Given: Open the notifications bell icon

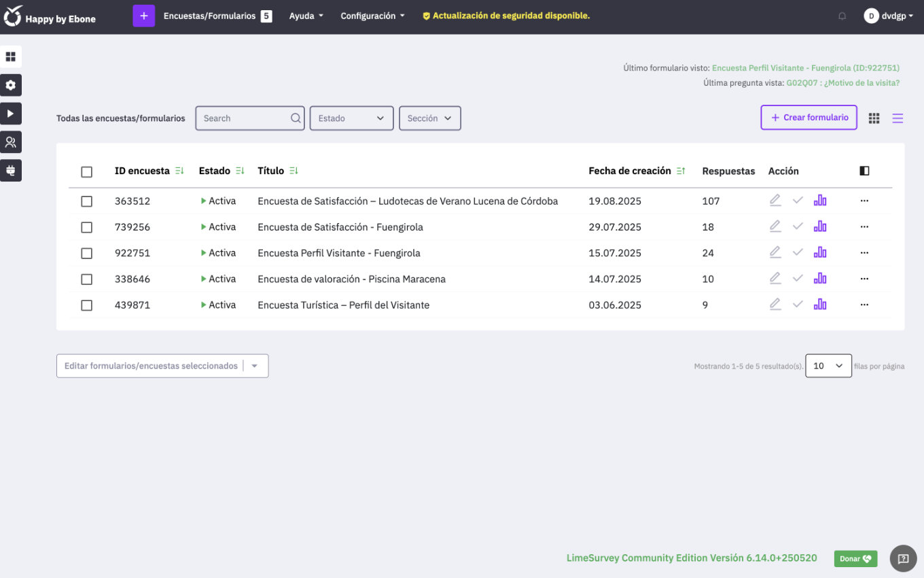Looking at the screenshot, I should [842, 16].
